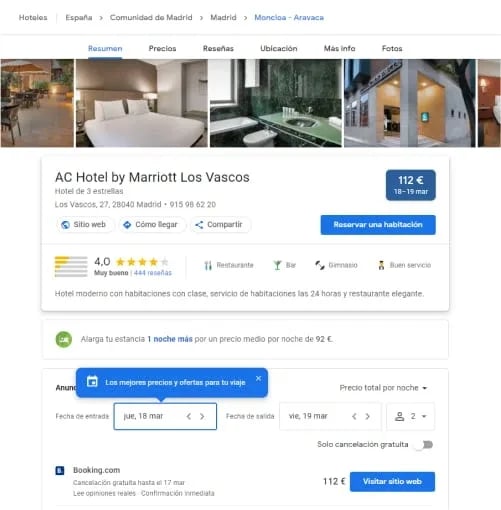Open the Reseñas tab
This screenshot has height=510, width=501.
[x=218, y=48]
